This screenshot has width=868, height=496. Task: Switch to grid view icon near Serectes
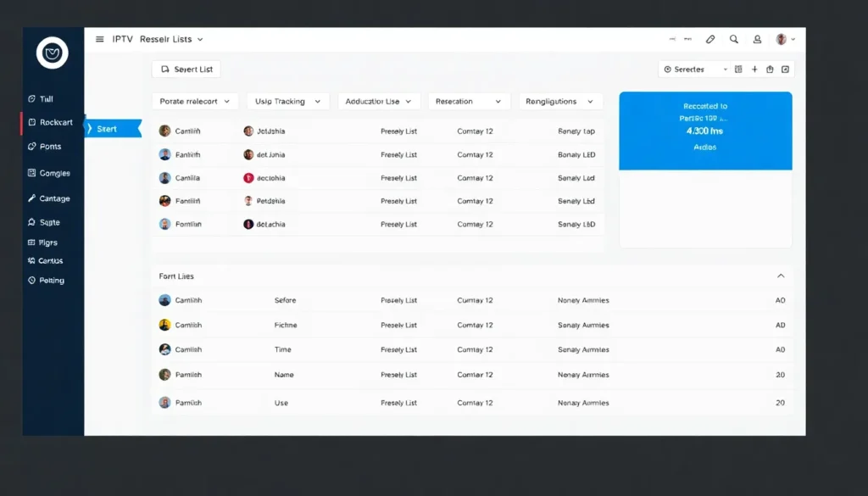[x=738, y=70]
